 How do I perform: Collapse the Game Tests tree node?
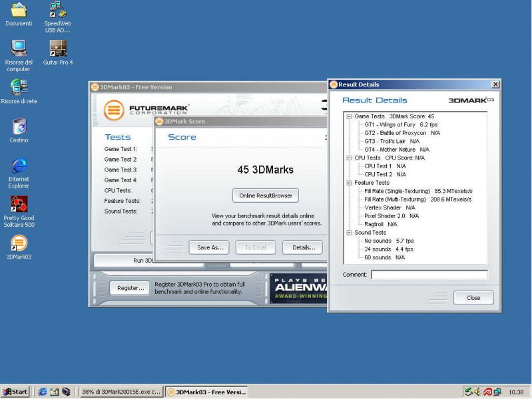(349, 116)
